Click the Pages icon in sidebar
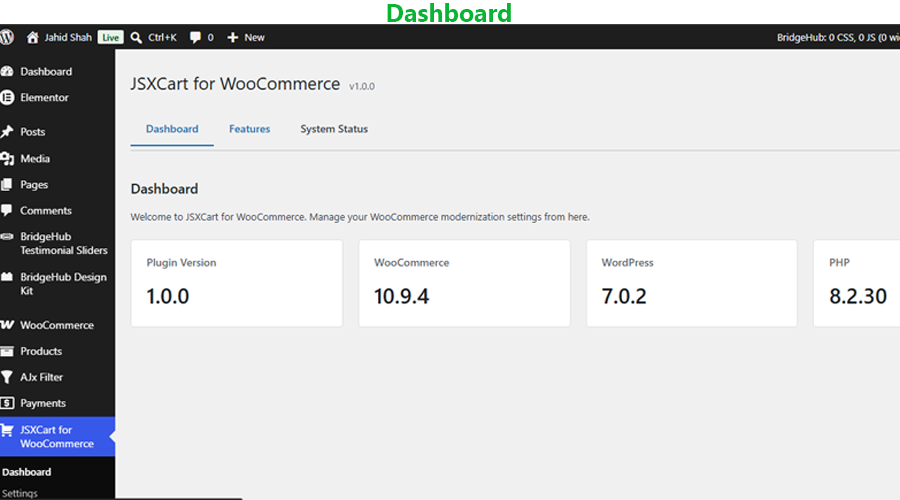This screenshot has width=900, height=500. point(7,184)
